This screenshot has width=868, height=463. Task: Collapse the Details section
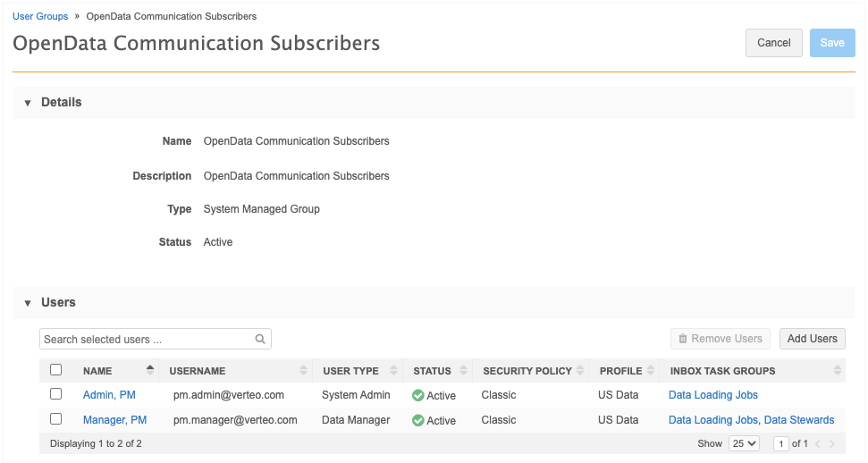click(28, 103)
